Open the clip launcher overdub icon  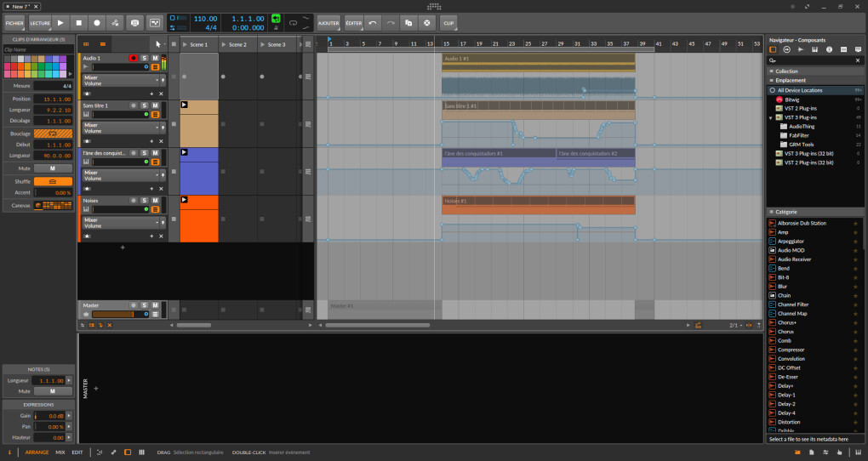154,23
